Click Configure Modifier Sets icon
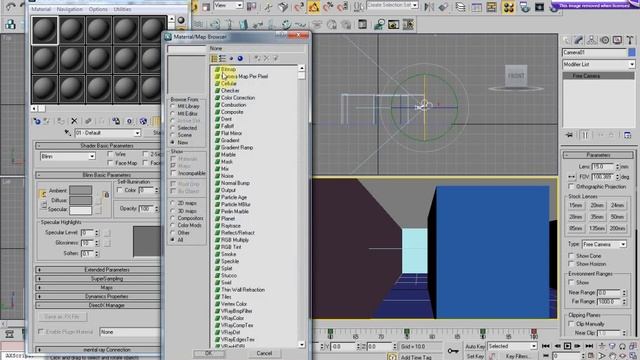 coord(627,135)
